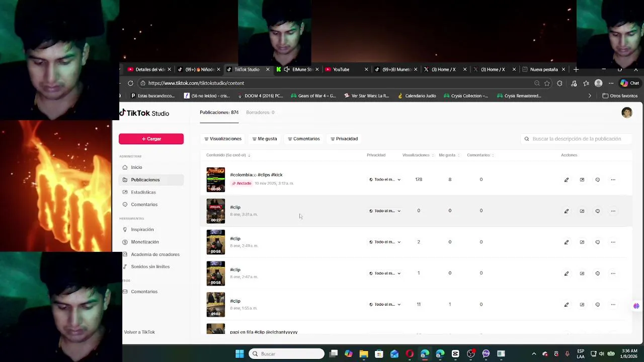Add this page to favorites star icon
Screen dimensions: 644x362
[x=547, y=83]
